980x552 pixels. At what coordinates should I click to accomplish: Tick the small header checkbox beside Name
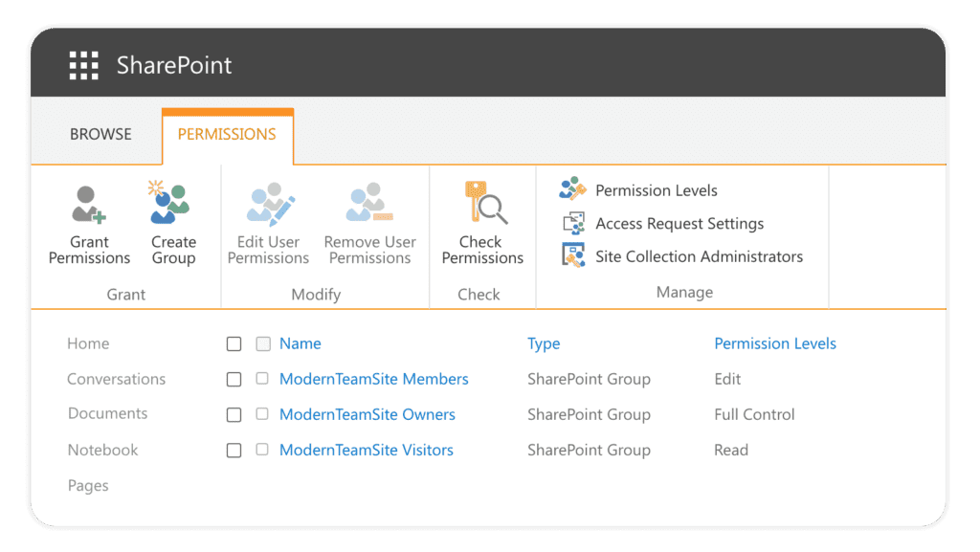click(263, 344)
